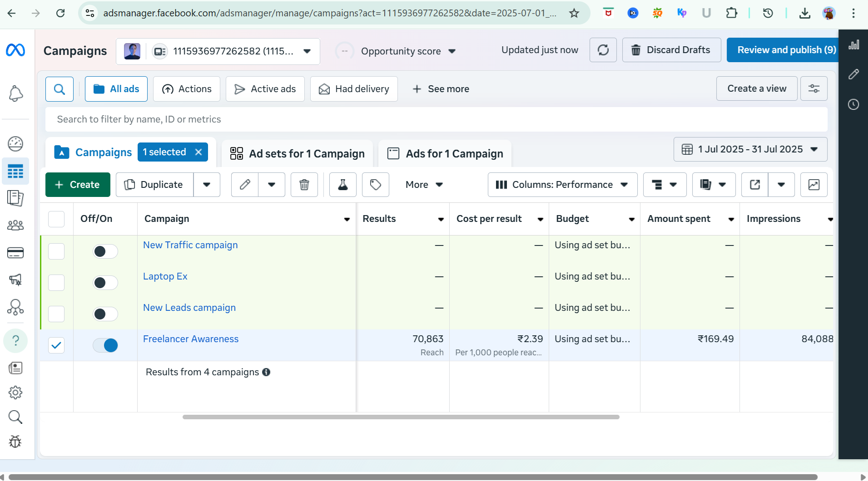Turn off Freelancer Awareness campaign toggle

point(105,345)
